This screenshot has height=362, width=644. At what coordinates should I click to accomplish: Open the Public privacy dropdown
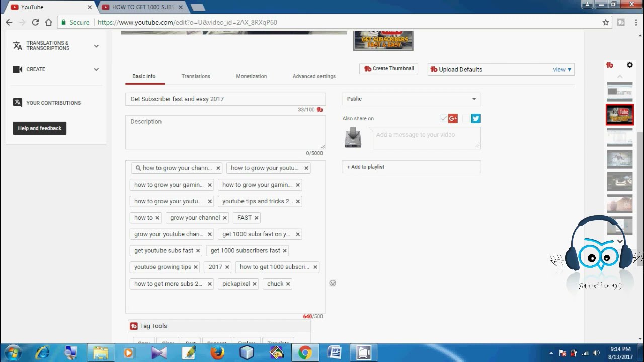(x=412, y=99)
